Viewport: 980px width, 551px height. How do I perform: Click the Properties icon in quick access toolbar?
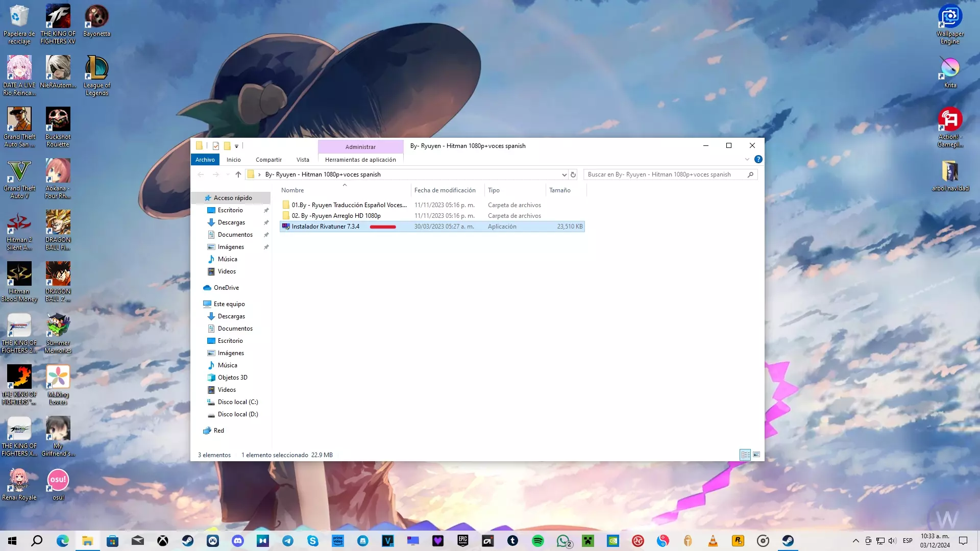[x=216, y=146]
